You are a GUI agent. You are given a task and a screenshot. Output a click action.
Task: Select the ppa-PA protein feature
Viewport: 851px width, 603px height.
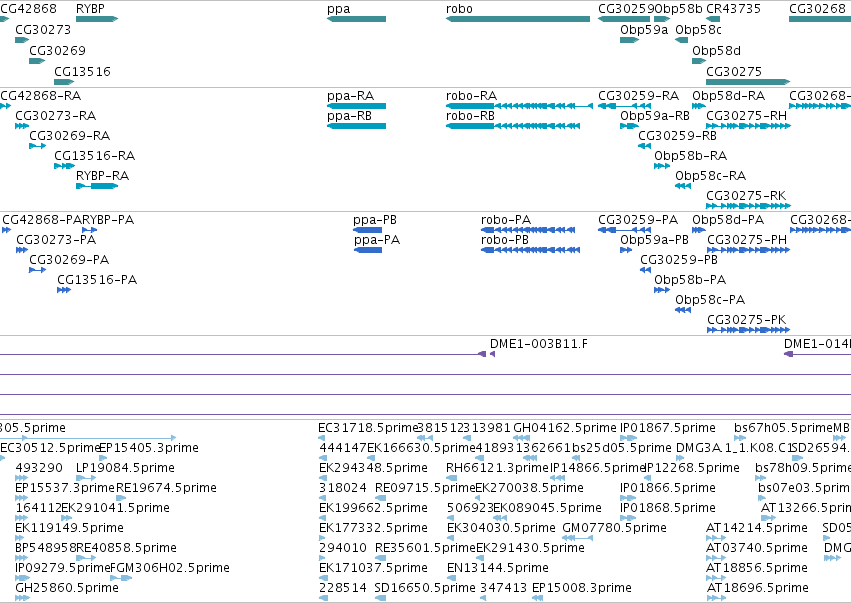[x=367, y=250]
